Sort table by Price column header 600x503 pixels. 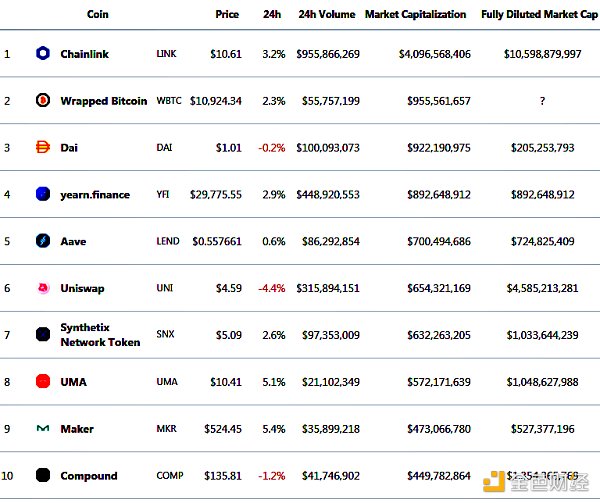pos(227,15)
